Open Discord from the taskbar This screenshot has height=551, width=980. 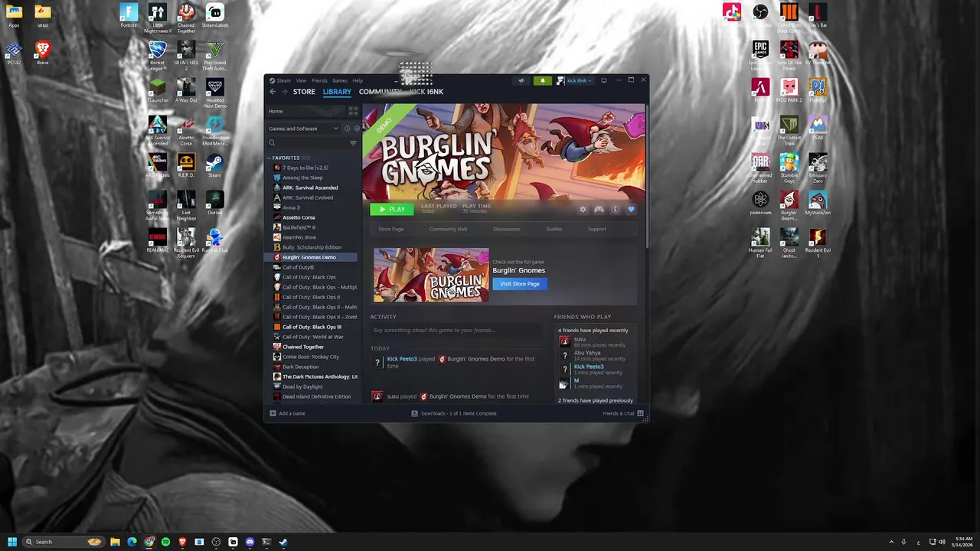pyautogui.click(x=250, y=542)
